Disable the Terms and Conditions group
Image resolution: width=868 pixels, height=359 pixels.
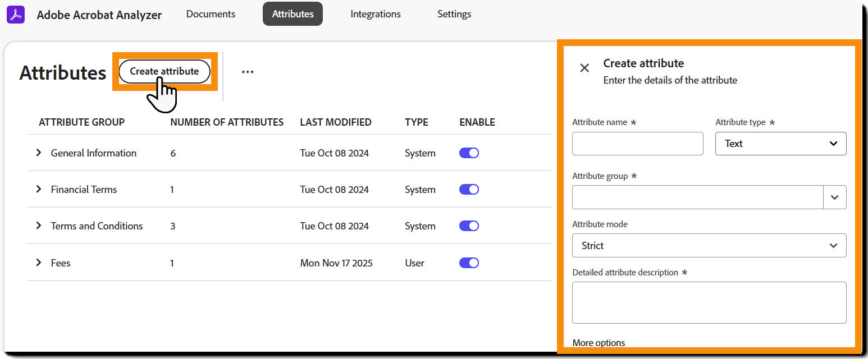tap(469, 225)
